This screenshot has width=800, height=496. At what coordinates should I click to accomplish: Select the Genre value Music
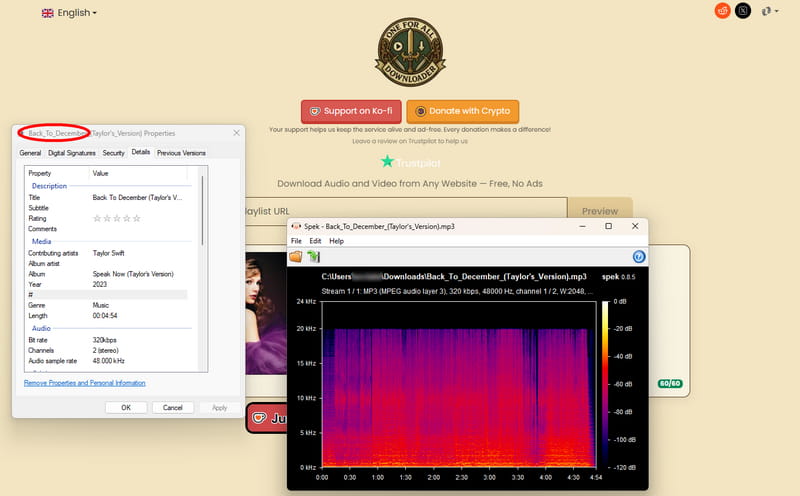pos(101,305)
